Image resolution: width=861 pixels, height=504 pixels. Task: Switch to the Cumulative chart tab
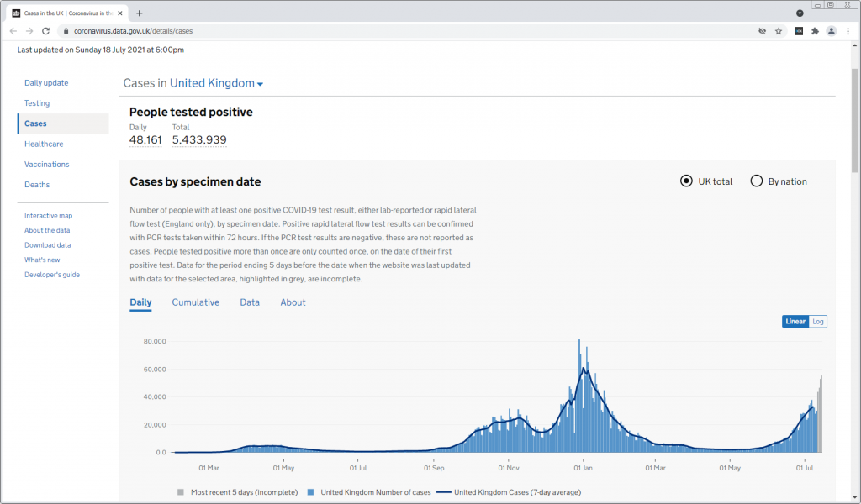pos(195,302)
